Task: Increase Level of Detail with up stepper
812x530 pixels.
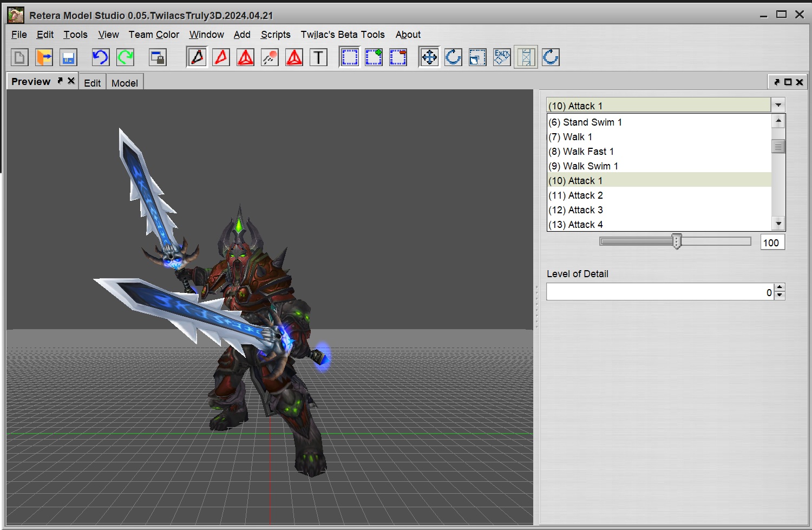Action: (780, 287)
